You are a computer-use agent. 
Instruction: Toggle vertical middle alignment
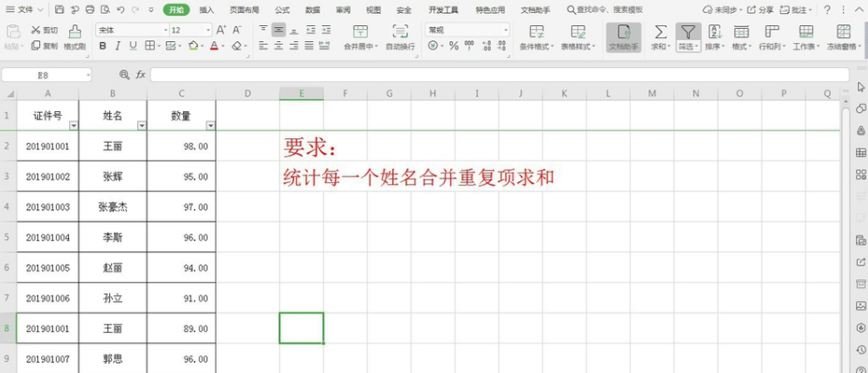coord(279,30)
